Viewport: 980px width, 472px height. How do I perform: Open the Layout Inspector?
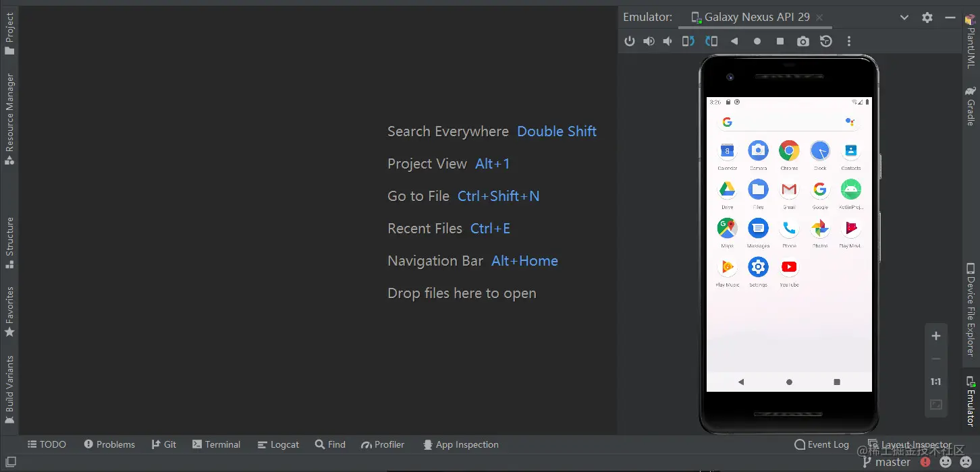pyautogui.click(x=913, y=444)
